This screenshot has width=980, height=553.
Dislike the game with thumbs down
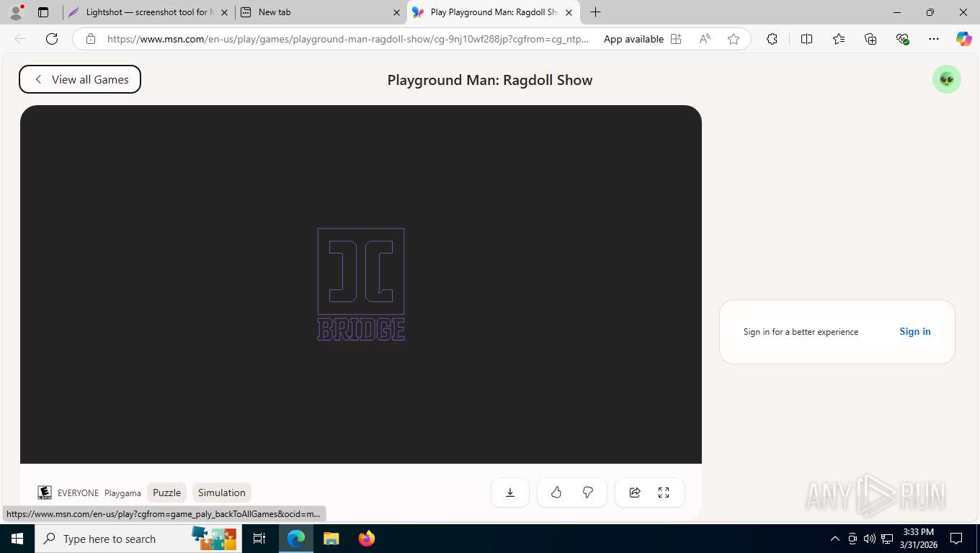pyautogui.click(x=588, y=493)
